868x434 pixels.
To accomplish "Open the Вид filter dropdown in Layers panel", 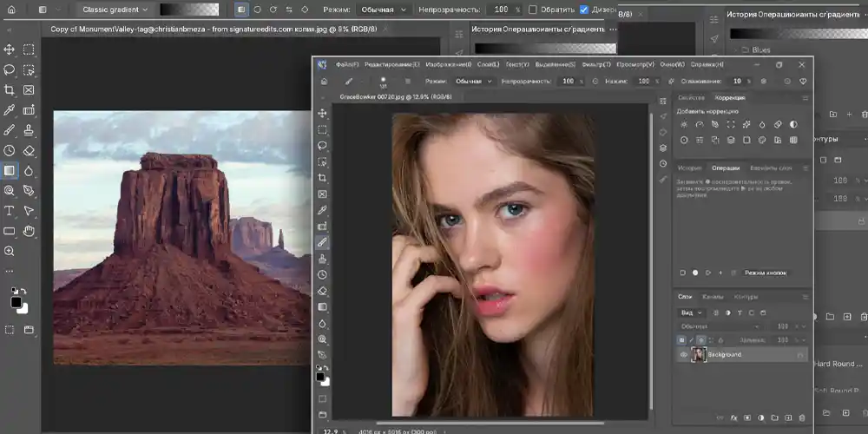I will click(692, 312).
